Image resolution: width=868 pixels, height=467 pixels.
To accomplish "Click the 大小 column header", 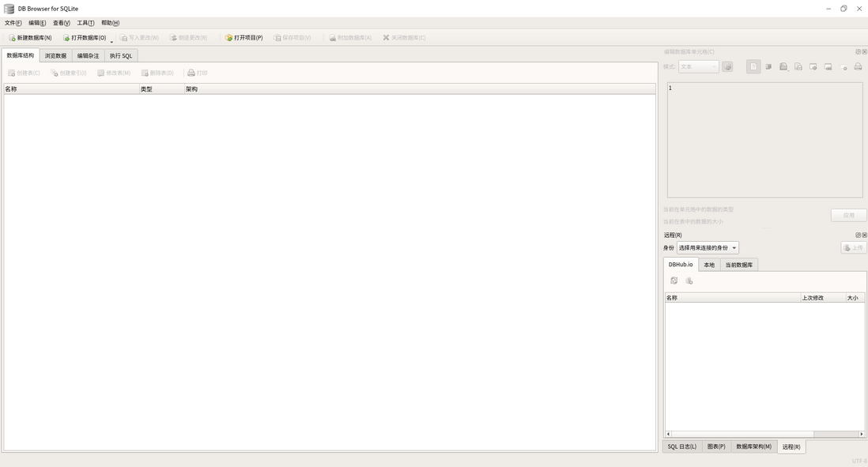I will [855, 298].
